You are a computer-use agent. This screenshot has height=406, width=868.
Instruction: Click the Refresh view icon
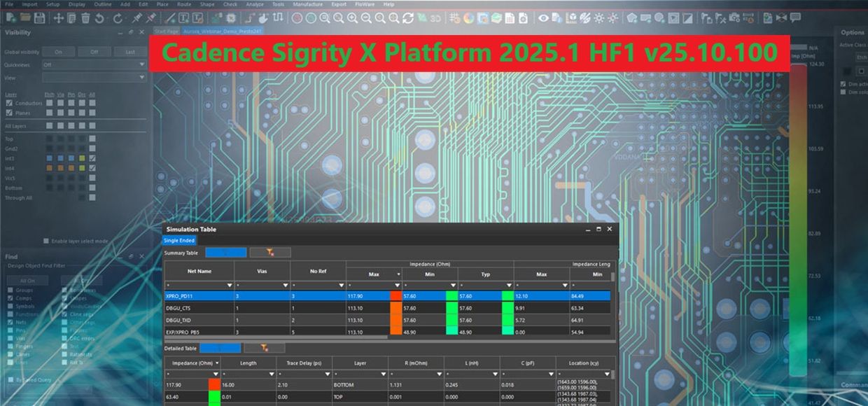tap(407, 17)
